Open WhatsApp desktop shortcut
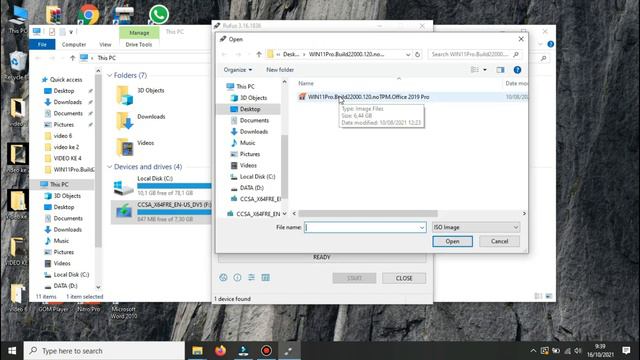The width and height of the screenshot is (640, 360). click(159, 15)
